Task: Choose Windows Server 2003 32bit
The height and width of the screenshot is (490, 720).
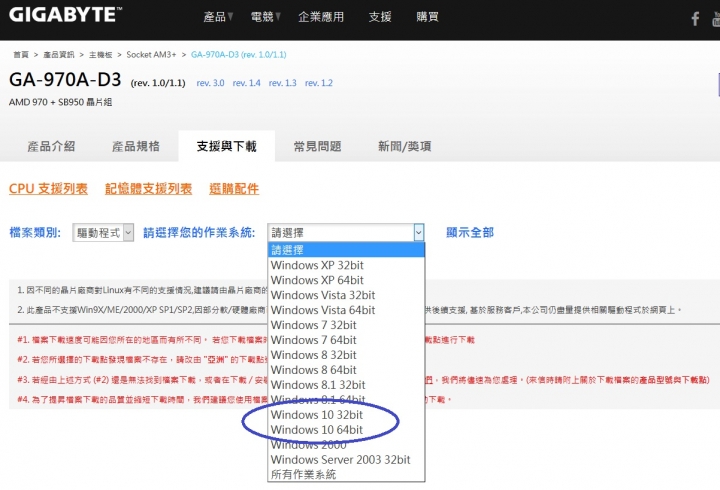Action: 346,460
